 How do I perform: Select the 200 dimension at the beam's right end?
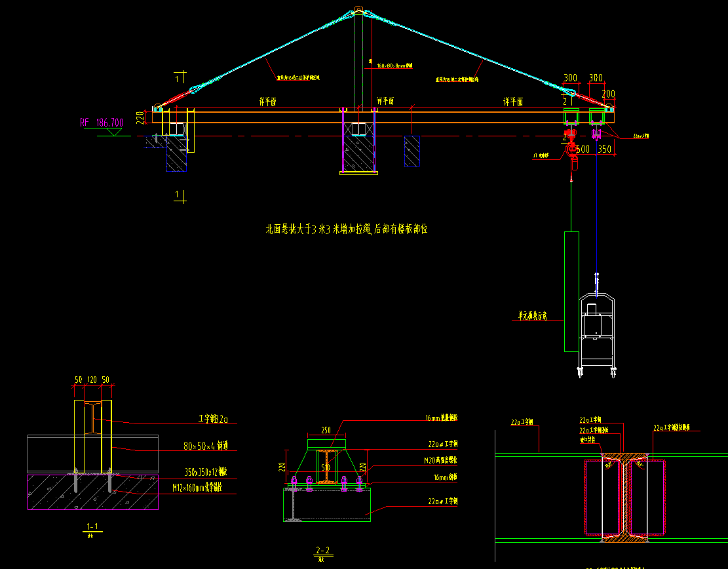click(x=608, y=93)
